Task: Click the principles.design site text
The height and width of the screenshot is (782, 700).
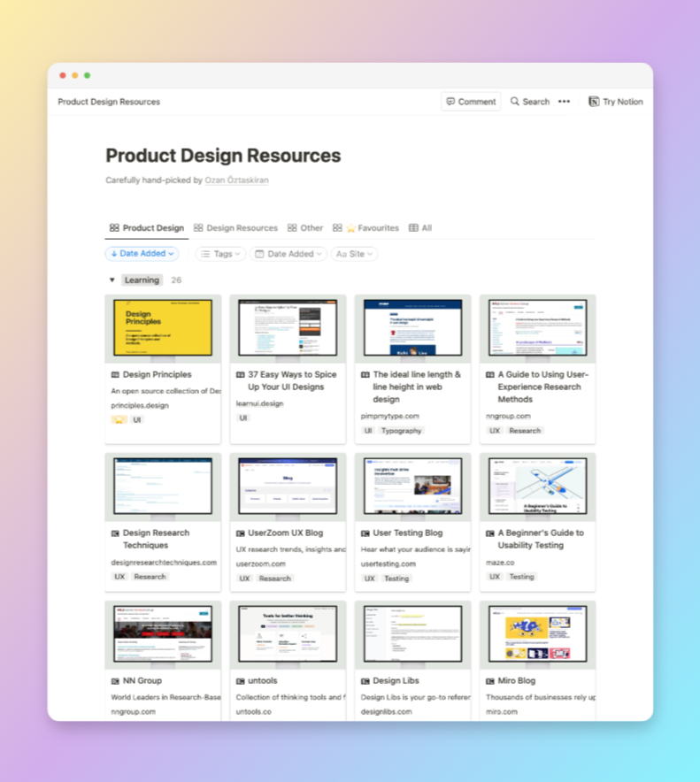Action: coord(140,405)
